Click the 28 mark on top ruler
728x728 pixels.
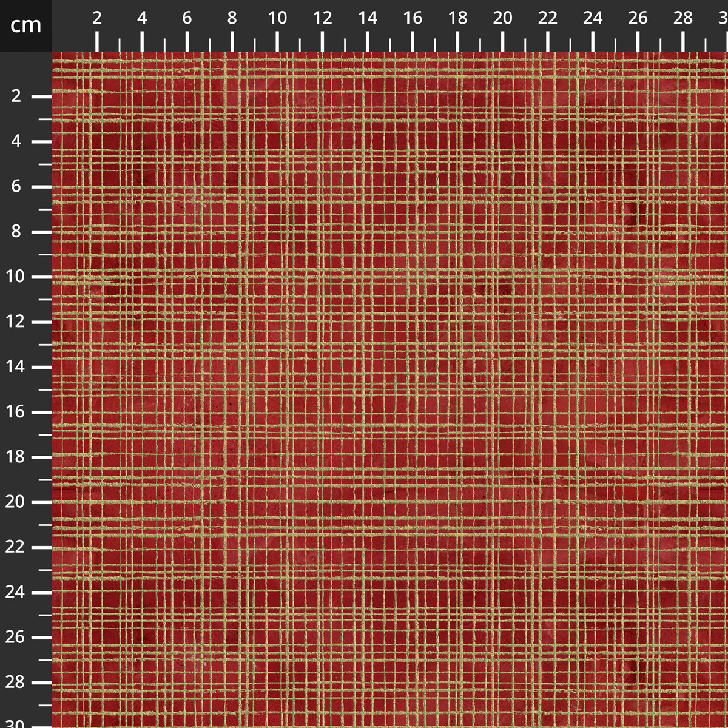coord(683,18)
